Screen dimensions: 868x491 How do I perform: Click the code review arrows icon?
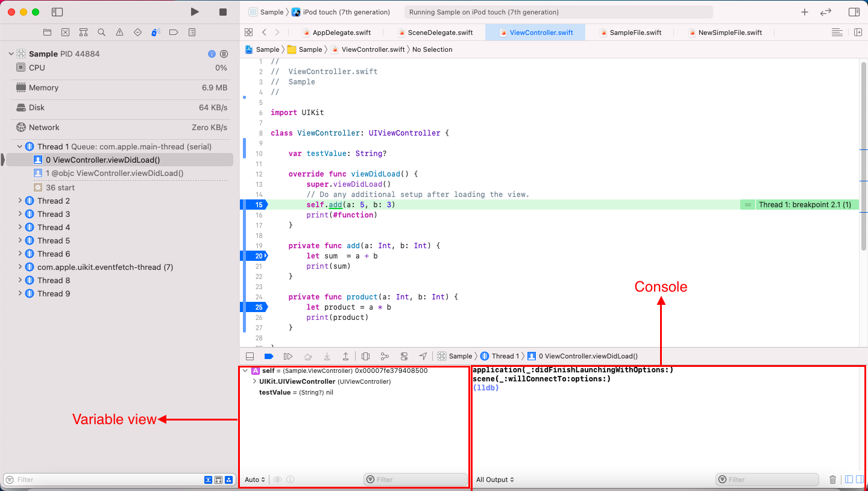826,12
